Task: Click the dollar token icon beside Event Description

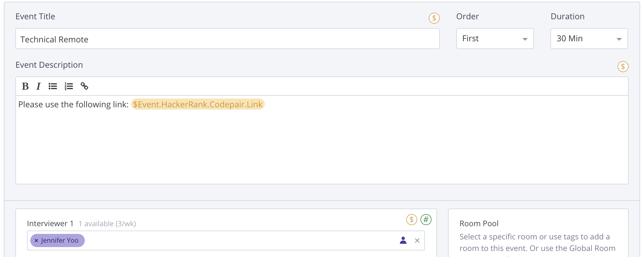Action: click(x=623, y=67)
